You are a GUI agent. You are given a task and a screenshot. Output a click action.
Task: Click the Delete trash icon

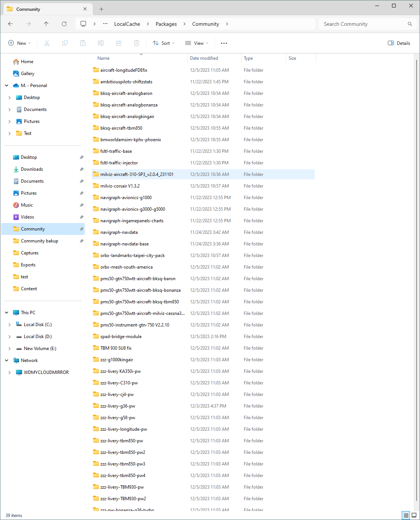tap(137, 43)
